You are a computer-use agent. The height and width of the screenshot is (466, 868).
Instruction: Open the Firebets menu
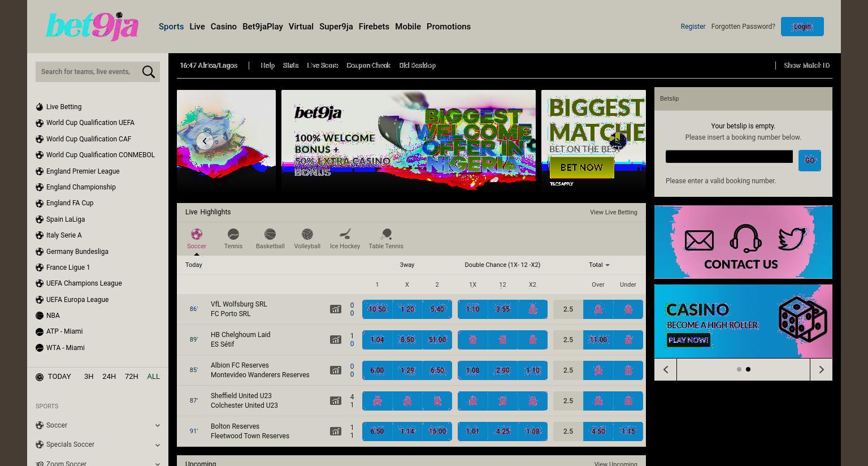point(374,27)
